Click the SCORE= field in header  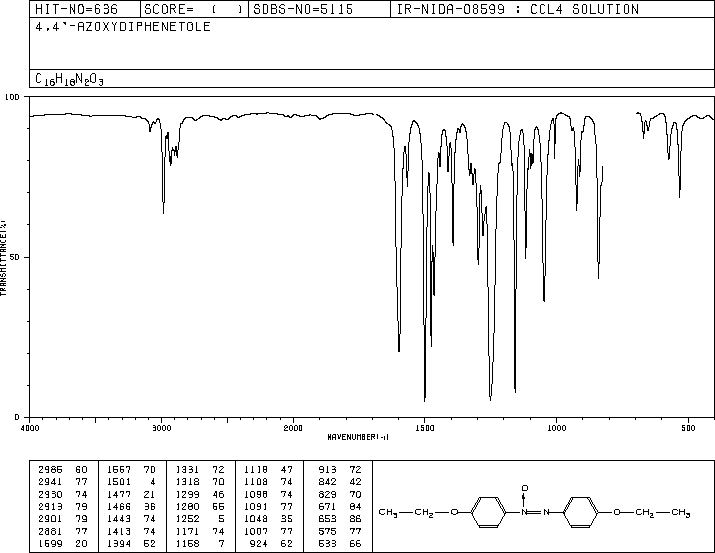point(194,9)
